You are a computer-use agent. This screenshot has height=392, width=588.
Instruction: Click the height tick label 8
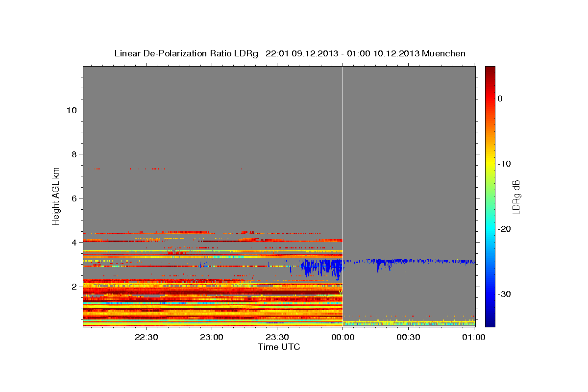click(x=74, y=154)
